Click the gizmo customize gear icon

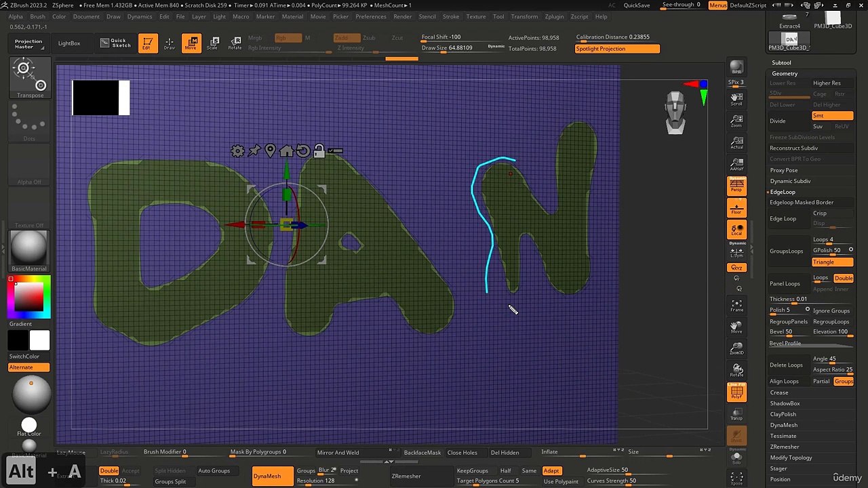tap(237, 151)
